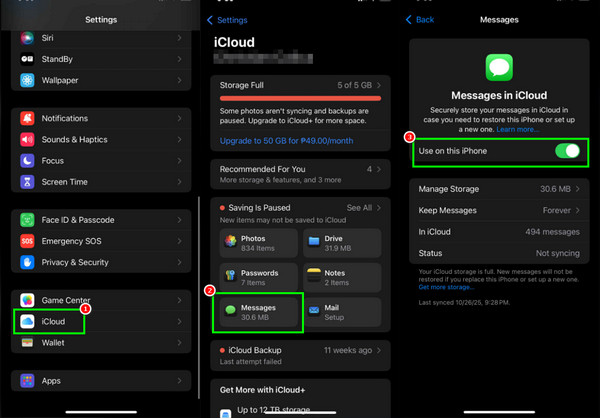
Task: Tap In iCloud 494 messages row
Action: tap(499, 232)
